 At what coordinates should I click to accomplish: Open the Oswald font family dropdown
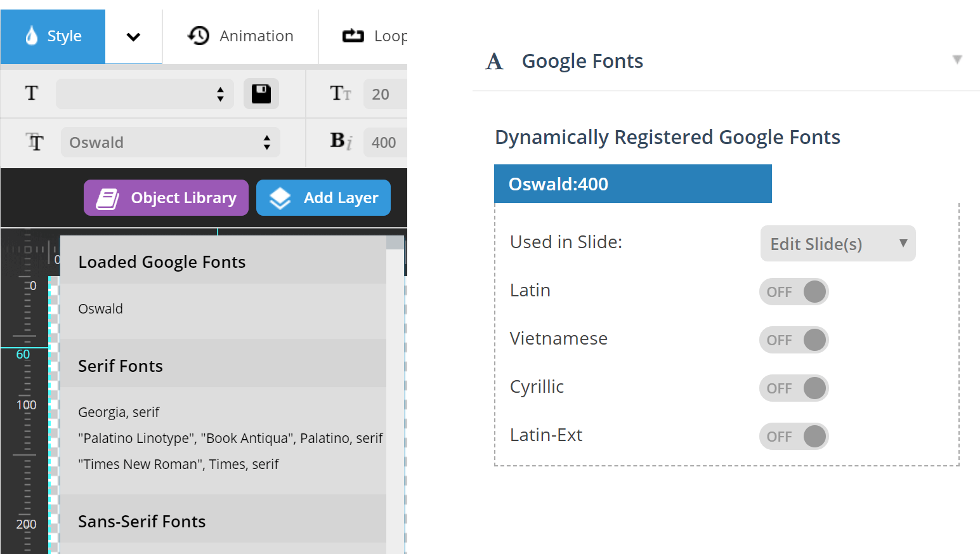[x=170, y=142]
